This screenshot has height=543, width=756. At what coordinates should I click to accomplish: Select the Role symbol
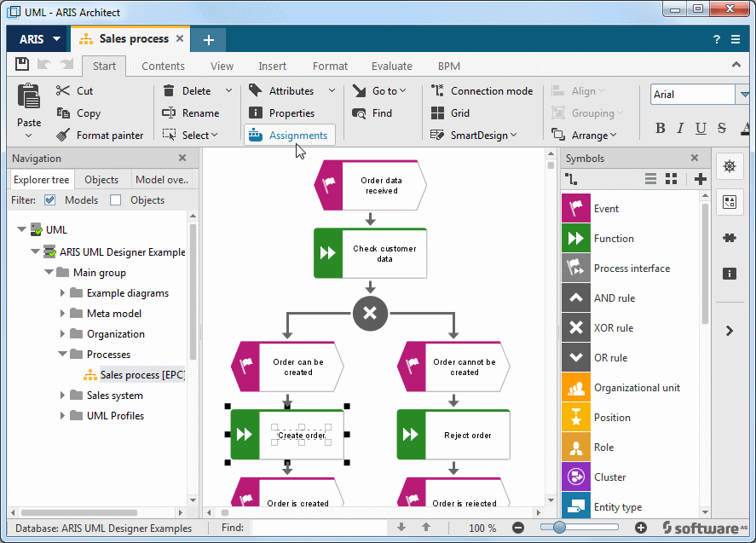coord(575,448)
